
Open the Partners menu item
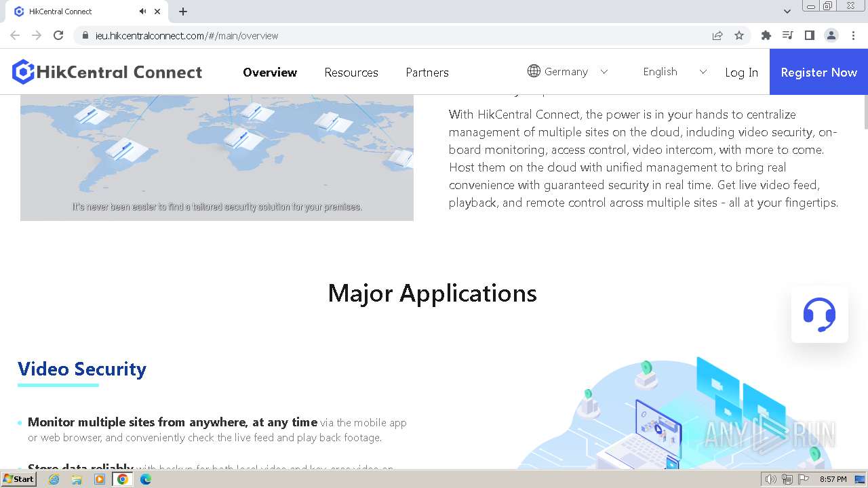(x=427, y=73)
